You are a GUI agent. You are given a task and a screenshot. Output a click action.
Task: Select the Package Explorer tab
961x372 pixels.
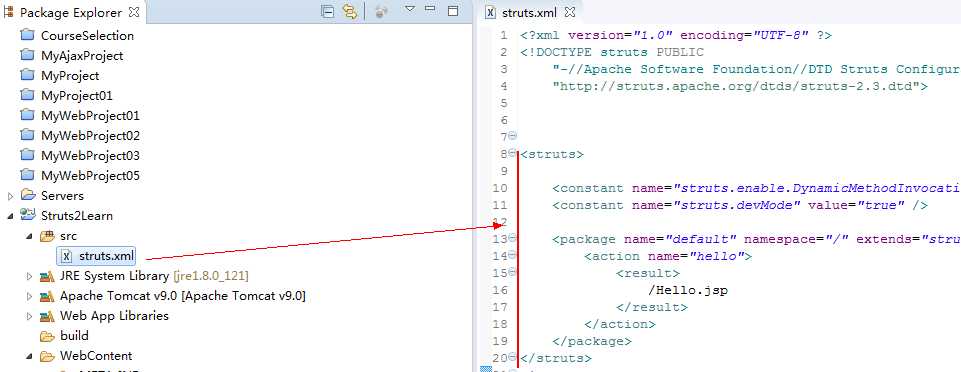click(x=72, y=12)
